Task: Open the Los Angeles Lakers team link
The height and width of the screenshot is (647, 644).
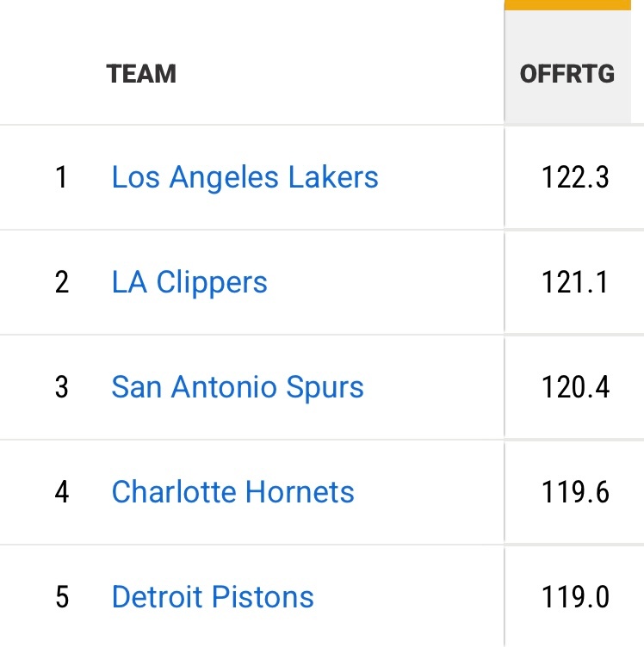Action: pos(245,177)
